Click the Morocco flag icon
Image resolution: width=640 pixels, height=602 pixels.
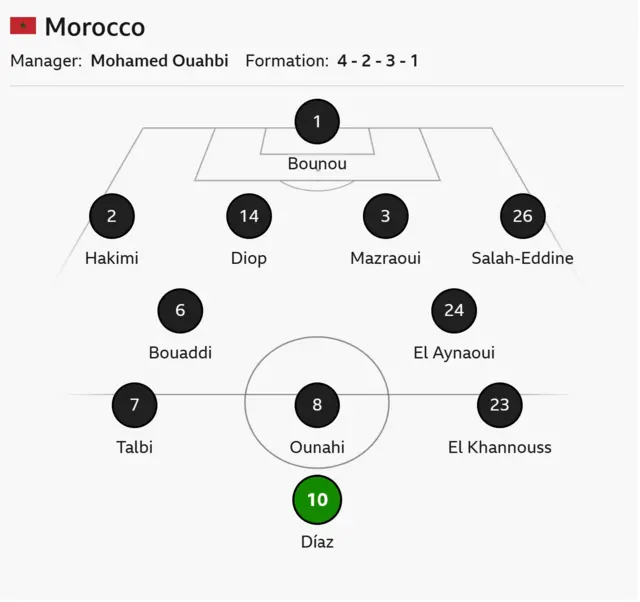point(23,26)
